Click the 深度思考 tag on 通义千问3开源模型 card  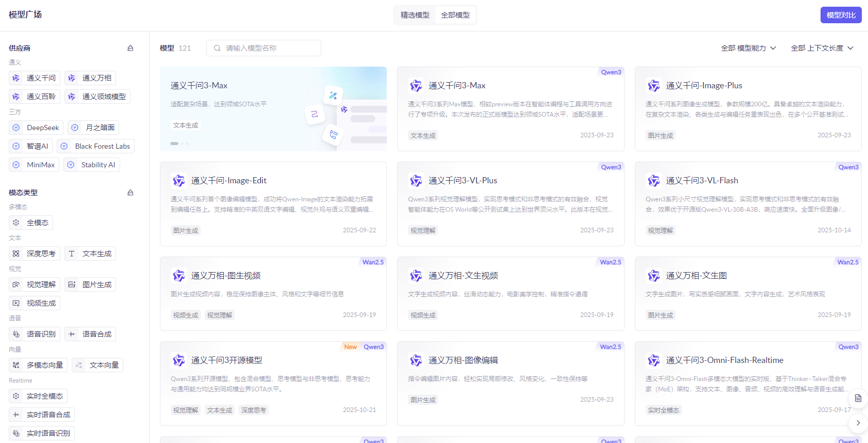point(253,410)
